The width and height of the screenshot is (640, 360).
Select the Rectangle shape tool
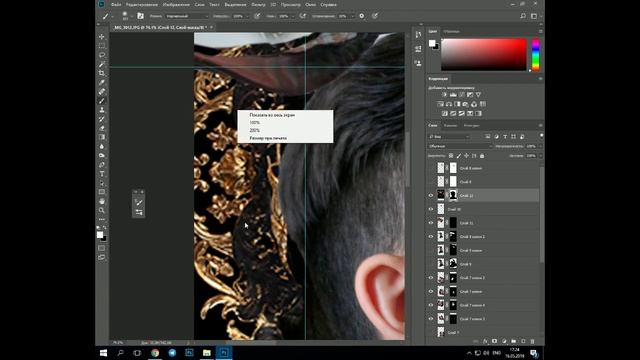102,192
